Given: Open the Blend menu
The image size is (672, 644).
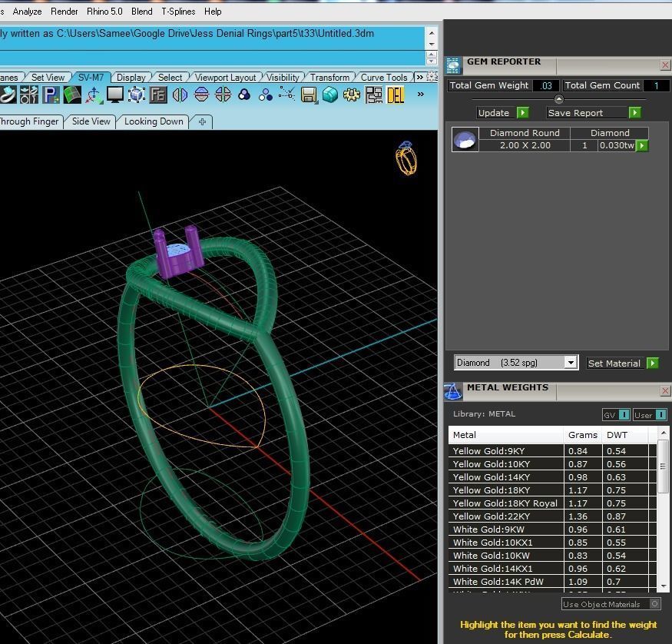Looking at the screenshot, I should pos(142,12).
